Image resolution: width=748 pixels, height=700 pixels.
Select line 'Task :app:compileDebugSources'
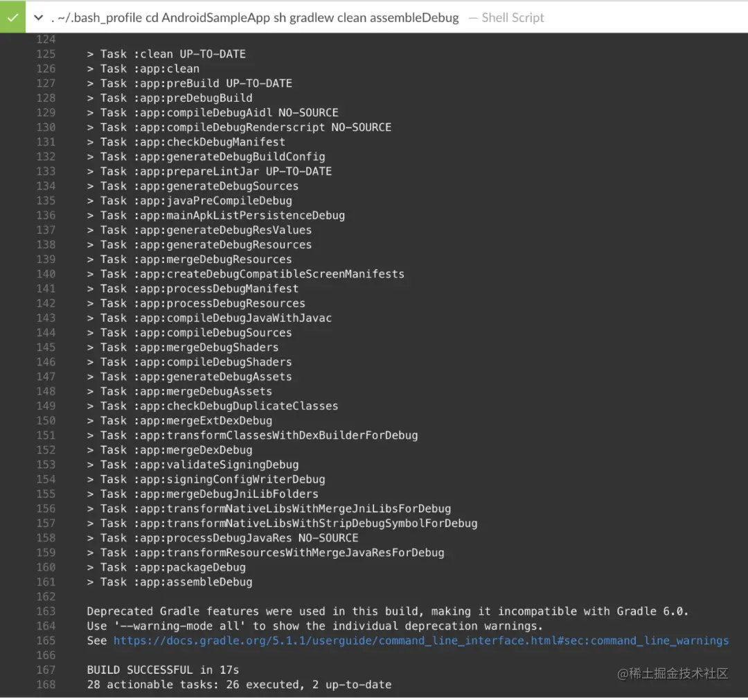(x=189, y=332)
